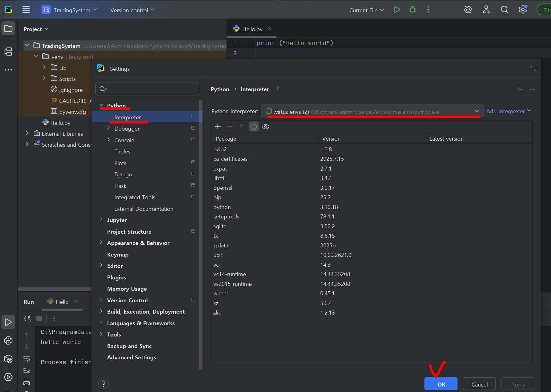551x392 pixels.
Task: Expand the Version Control settings node
Action: (101, 300)
